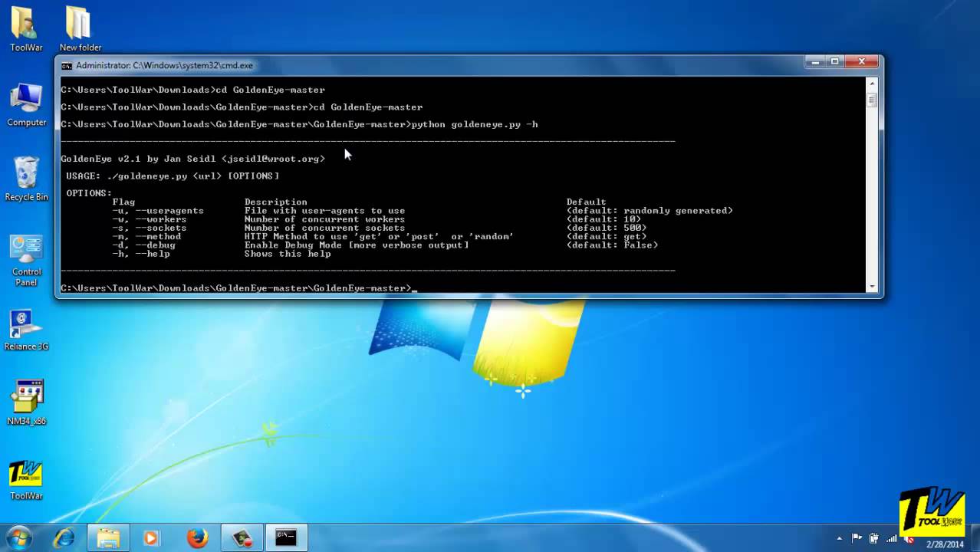The height and width of the screenshot is (552, 980).
Task: Open the cmd.exe window system menu icon
Action: coord(67,66)
